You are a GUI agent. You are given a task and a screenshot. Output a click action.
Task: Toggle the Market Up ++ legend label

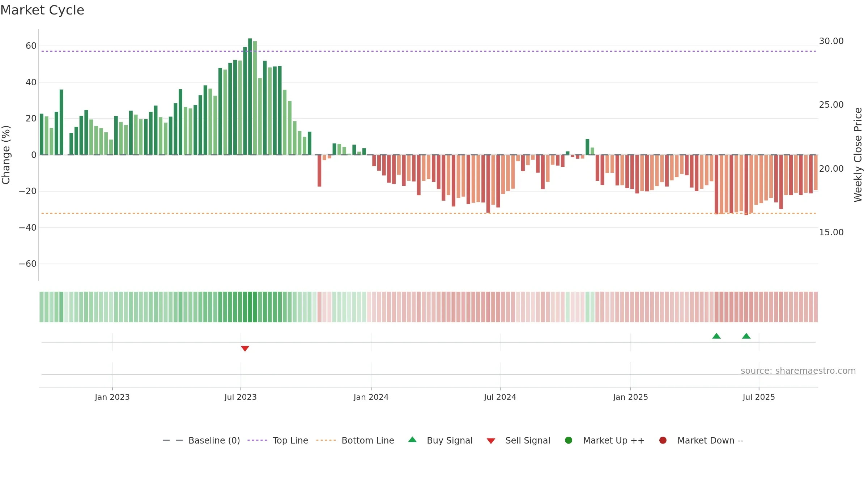pyautogui.click(x=614, y=440)
